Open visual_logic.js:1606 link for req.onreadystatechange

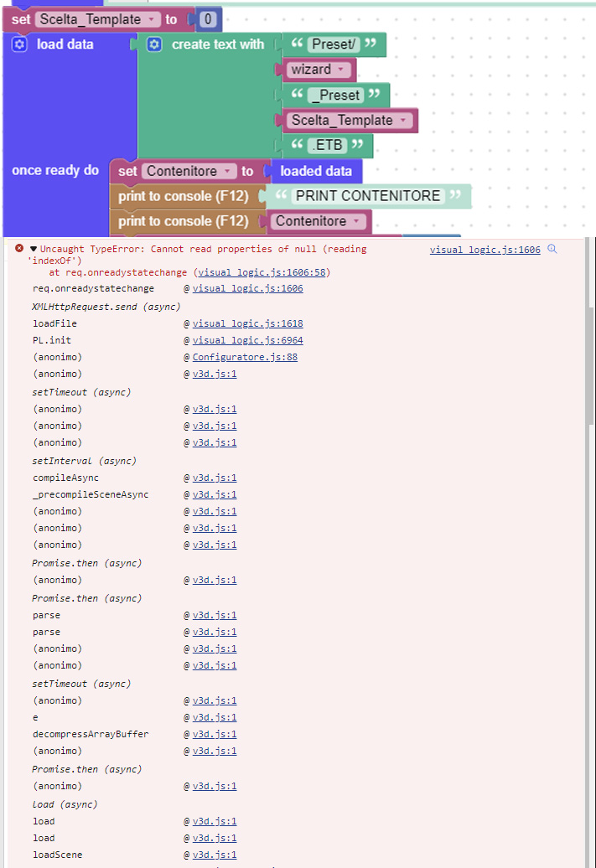pos(247,288)
